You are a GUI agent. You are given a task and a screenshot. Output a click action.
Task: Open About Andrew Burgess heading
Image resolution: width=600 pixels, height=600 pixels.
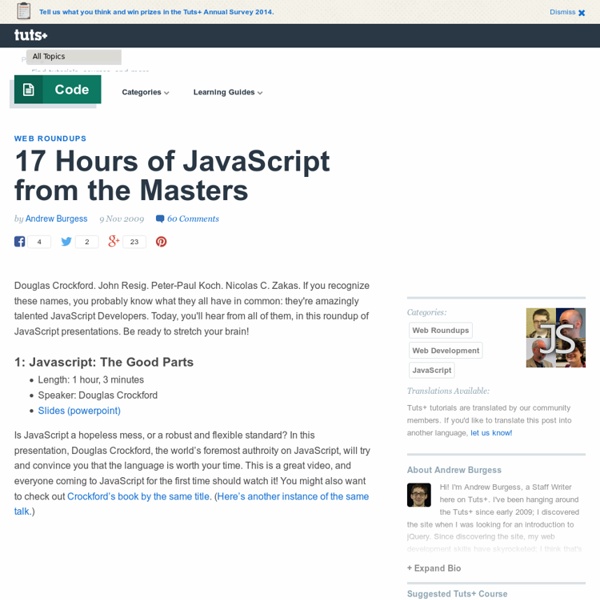(454, 470)
